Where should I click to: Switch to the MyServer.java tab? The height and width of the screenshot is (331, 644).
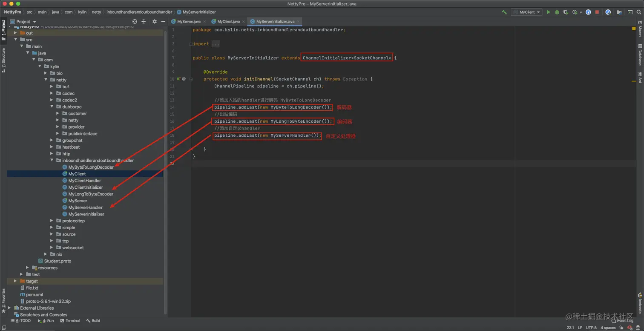click(x=189, y=21)
